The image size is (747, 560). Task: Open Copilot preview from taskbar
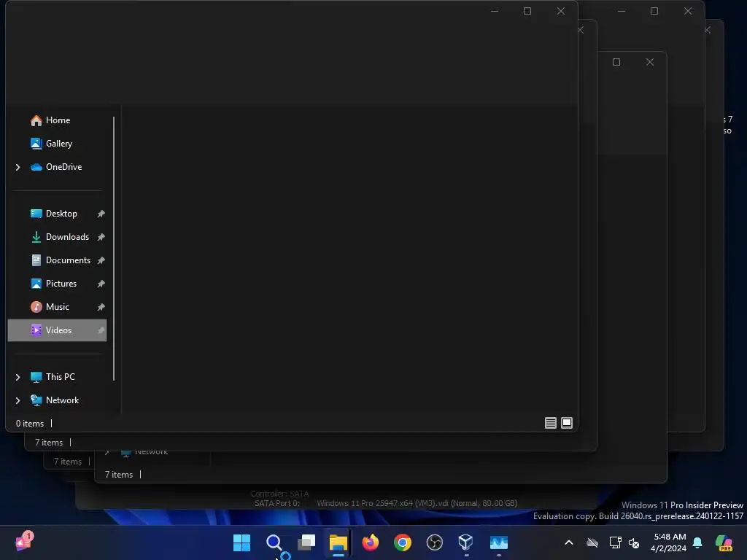[x=724, y=542]
